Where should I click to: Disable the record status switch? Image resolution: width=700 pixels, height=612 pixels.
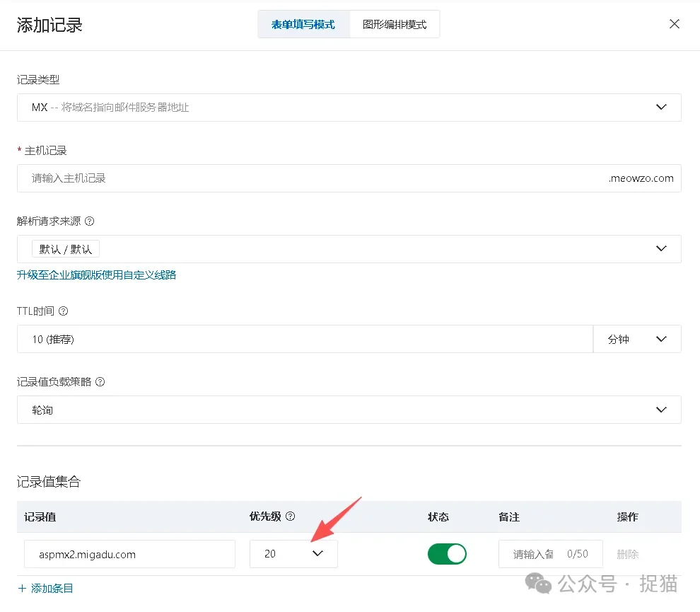[x=447, y=554]
